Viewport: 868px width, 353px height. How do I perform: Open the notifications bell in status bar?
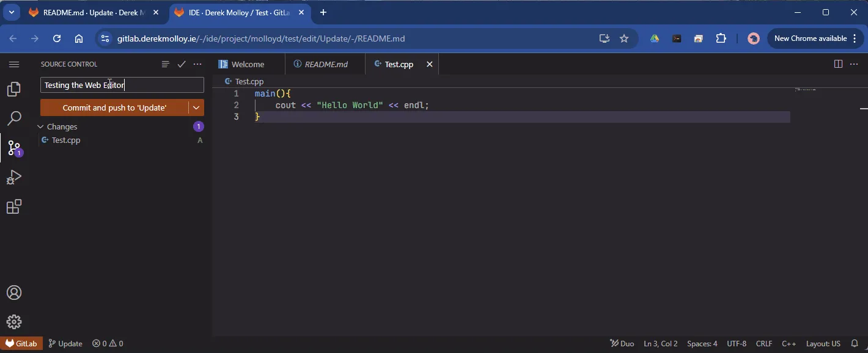[x=855, y=343]
